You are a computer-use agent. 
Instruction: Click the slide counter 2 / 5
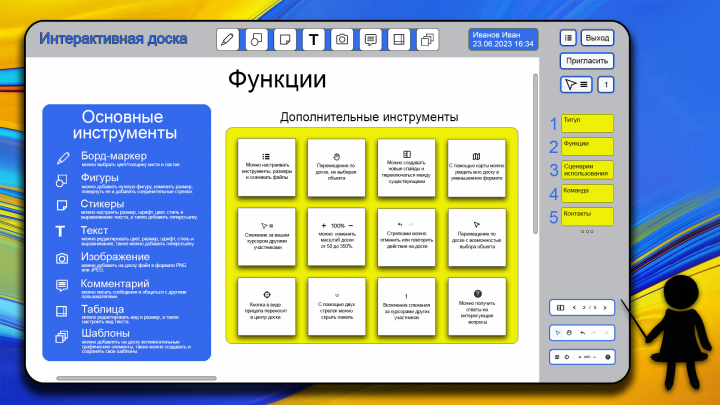[x=589, y=308]
